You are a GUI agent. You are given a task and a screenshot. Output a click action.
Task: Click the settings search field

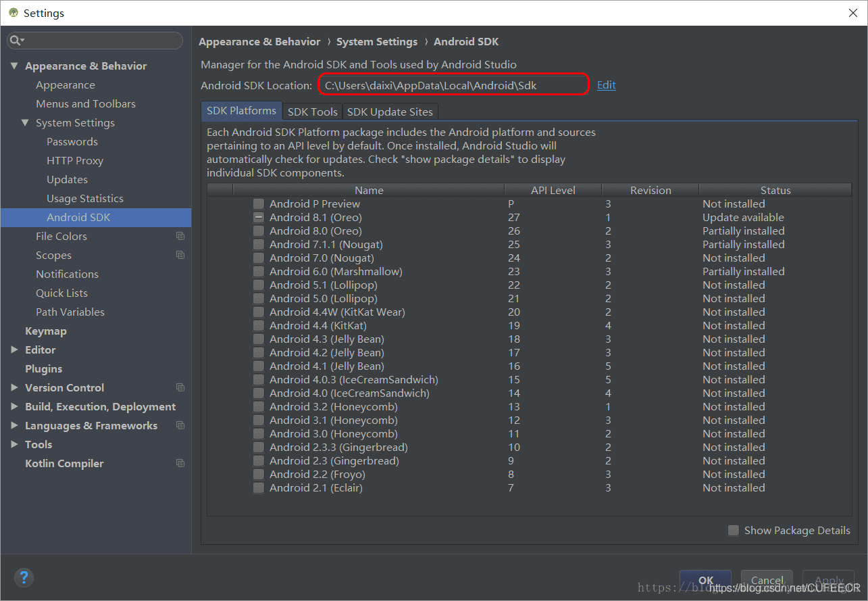(95, 41)
